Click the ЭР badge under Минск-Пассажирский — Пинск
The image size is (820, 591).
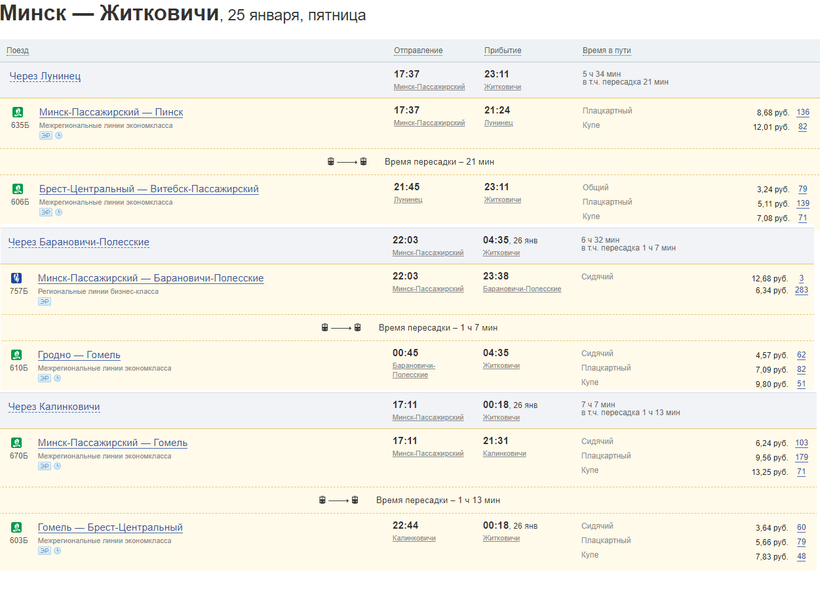46,135
